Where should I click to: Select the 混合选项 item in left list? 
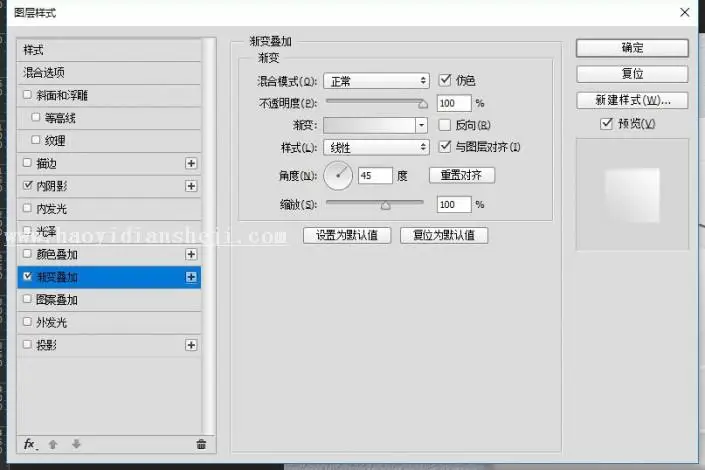point(109,72)
